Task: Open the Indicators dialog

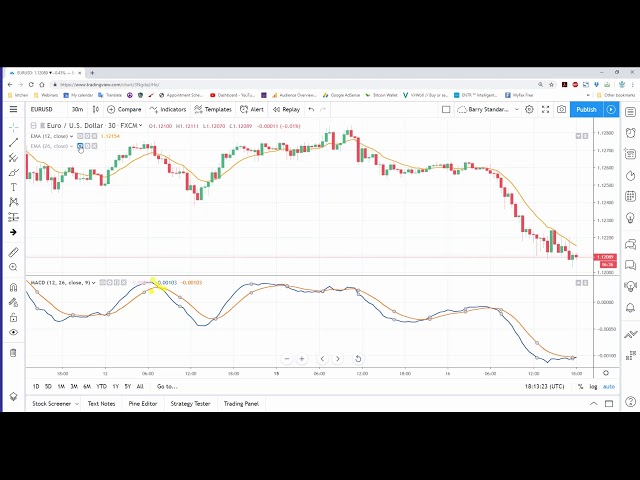Action: pos(170,109)
